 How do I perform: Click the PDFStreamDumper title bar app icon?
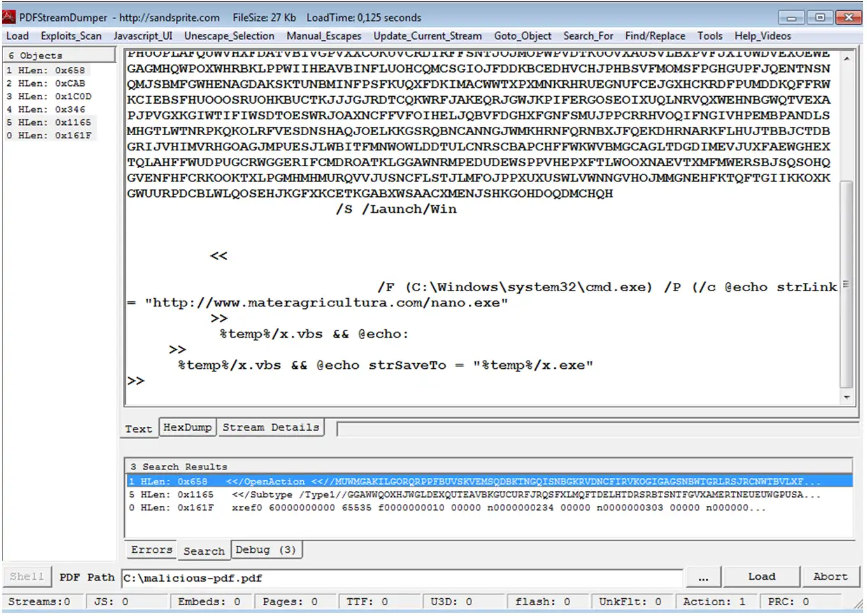[x=9, y=17]
